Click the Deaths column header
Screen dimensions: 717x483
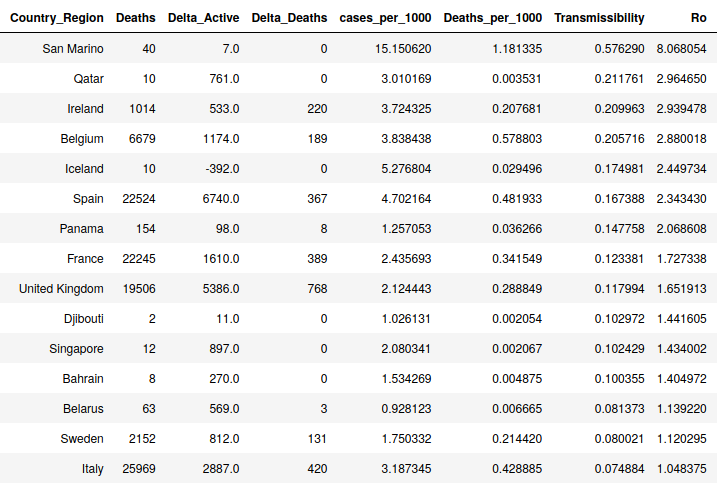coord(135,18)
